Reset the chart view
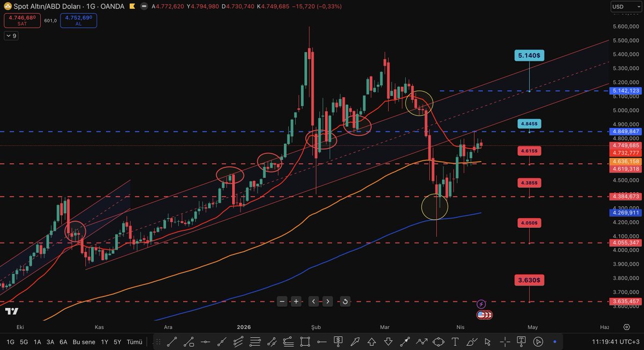644x350 pixels. click(x=345, y=301)
